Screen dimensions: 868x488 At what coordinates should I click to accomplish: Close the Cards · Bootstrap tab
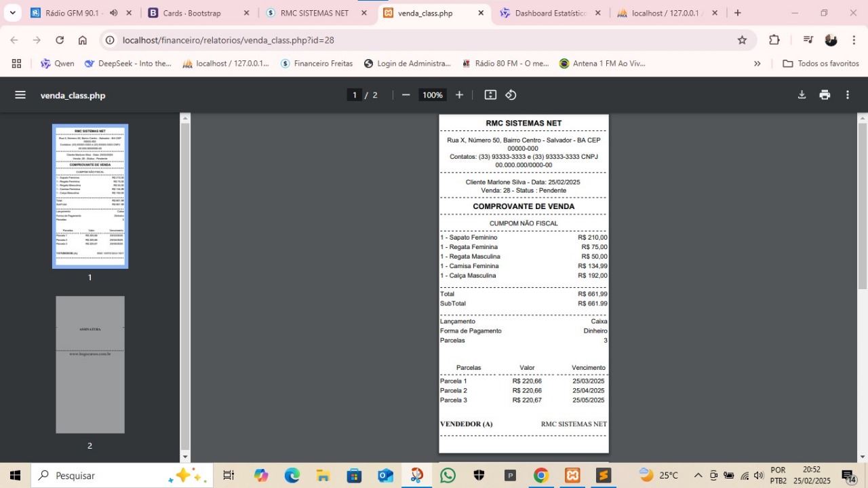pyautogui.click(x=246, y=13)
